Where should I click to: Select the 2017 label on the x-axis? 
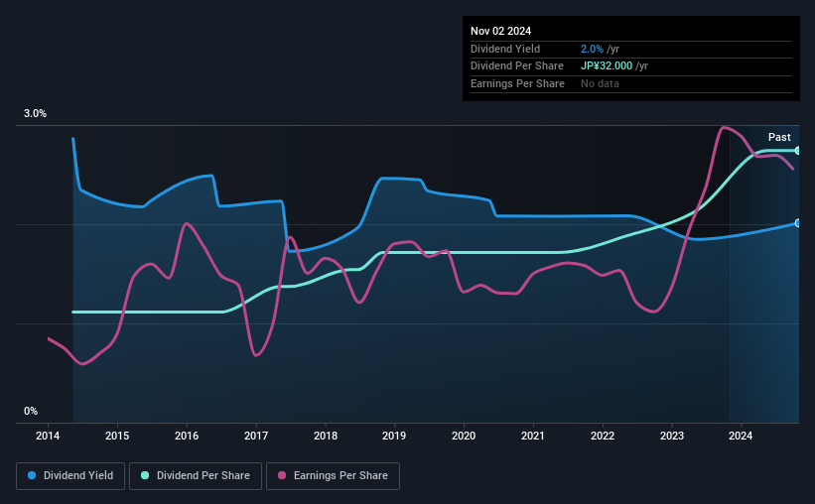tap(256, 436)
